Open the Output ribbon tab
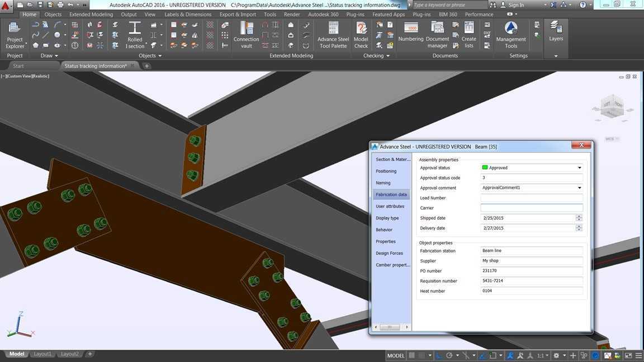 (129, 15)
